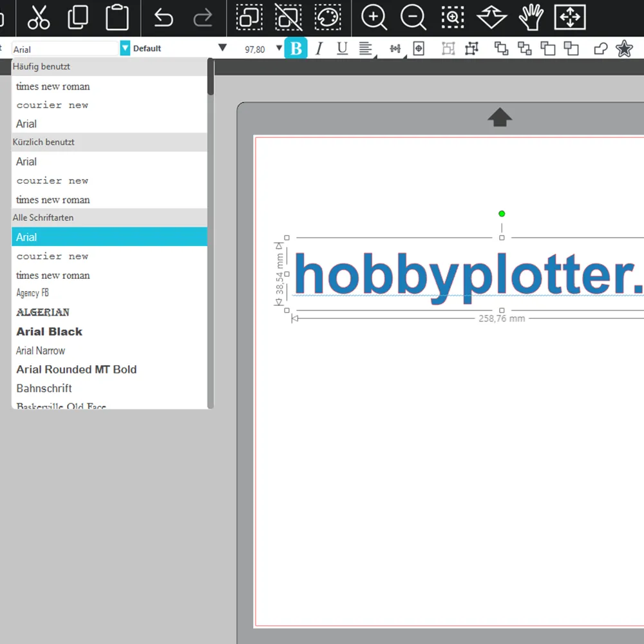The width and height of the screenshot is (644, 644).
Task: Click the Bring Forward icon
Action: (548, 49)
